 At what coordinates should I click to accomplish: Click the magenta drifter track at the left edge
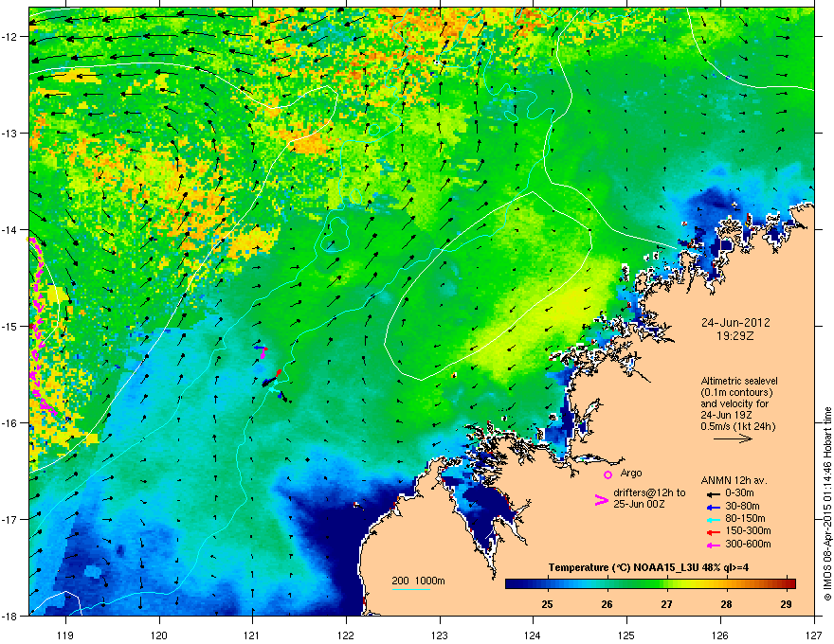[x=42, y=327]
